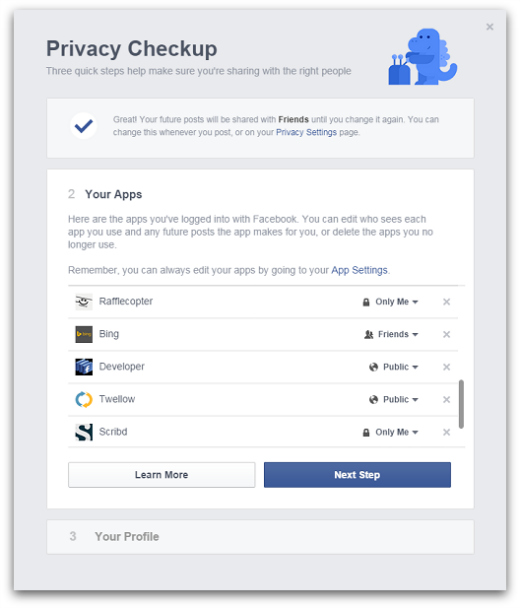The height and width of the screenshot is (608, 520).
Task: Click the apps list scrollbar thumb
Action: pyautogui.click(x=461, y=404)
